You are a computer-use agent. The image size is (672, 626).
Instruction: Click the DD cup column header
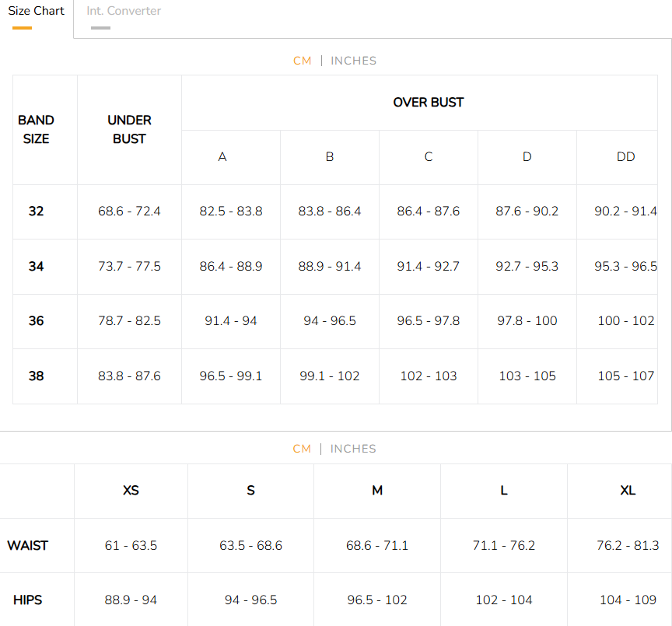pyautogui.click(x=625, y=157)
